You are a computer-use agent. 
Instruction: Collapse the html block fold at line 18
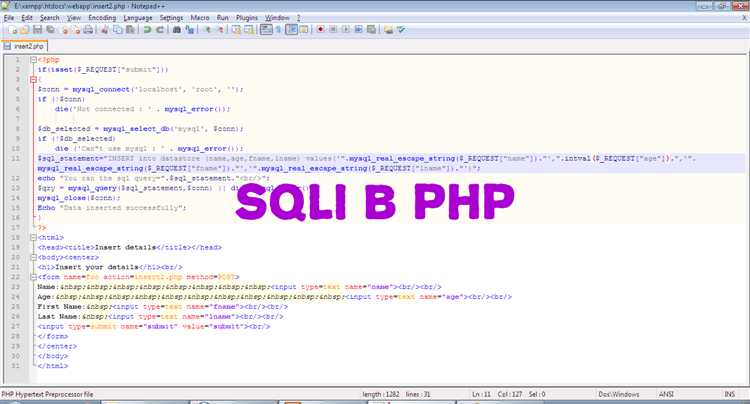[31, 236]
